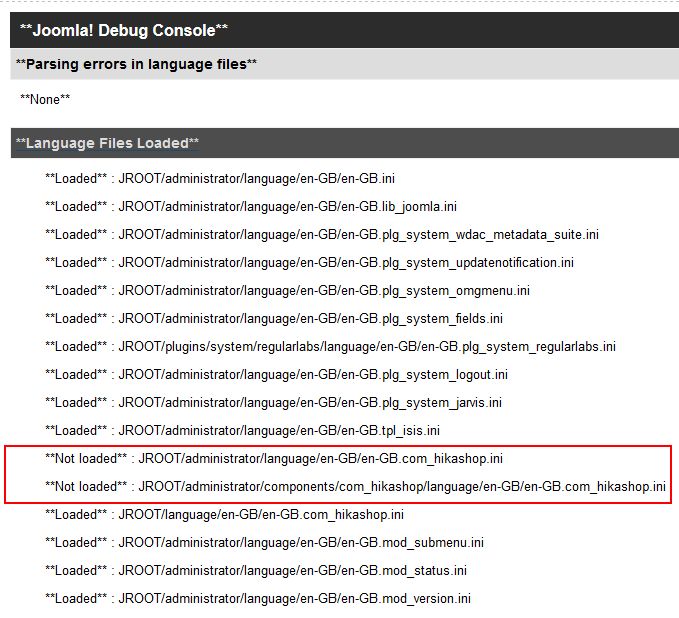Select the plg_system_jarvis.ini row
Image resolution: width=679 pixels, height=618 pixels.
tap(273, 403)
